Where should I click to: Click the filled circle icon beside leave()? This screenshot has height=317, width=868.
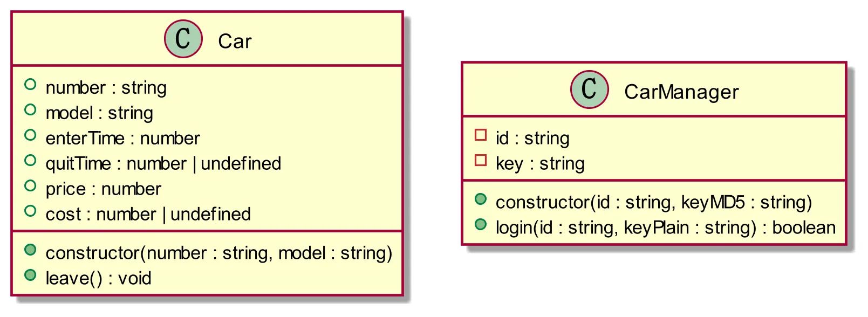tap(30, 275)
